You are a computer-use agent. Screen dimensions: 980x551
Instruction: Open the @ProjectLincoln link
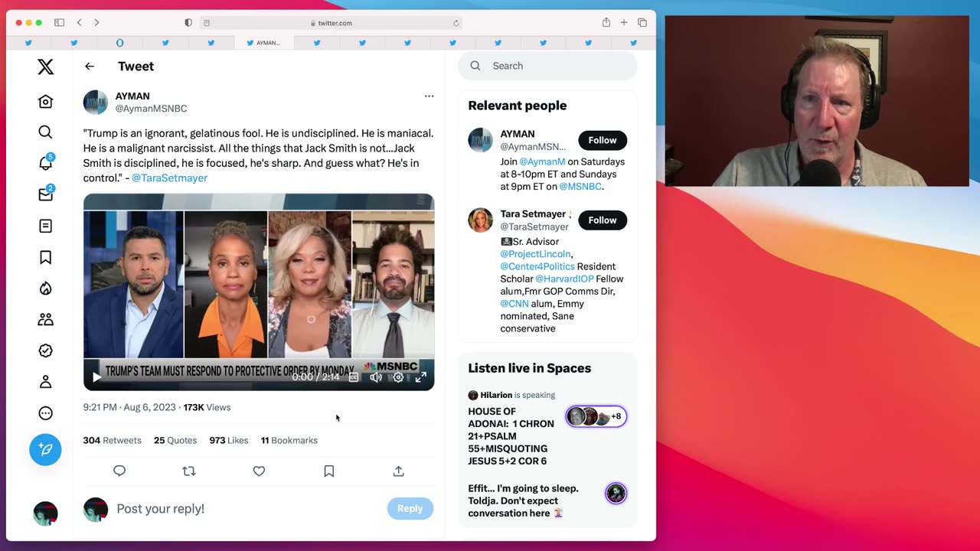pyautogui.click(x=536, y=254)
